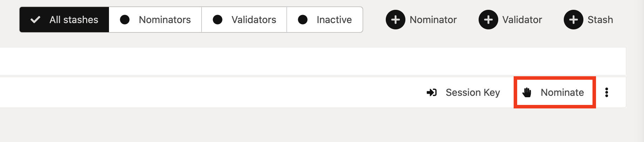Hit the plus icon beside Stash
This screenshot has width=644, height=142.
(x=573, y=20)
